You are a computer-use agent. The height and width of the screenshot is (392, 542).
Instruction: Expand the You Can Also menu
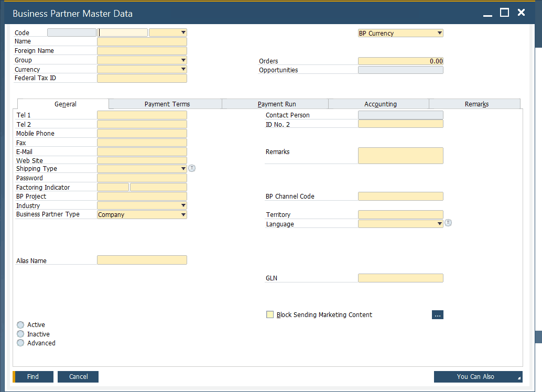478,376
